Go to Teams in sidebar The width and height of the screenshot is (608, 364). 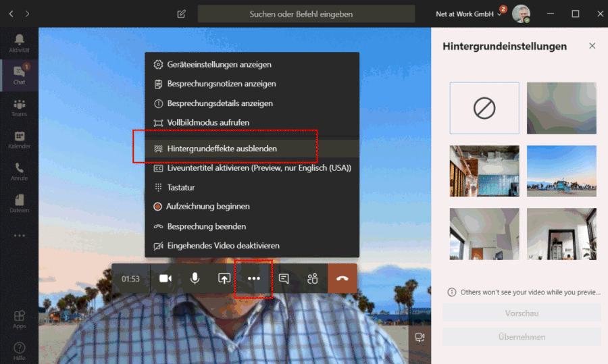tap(19, 107)
